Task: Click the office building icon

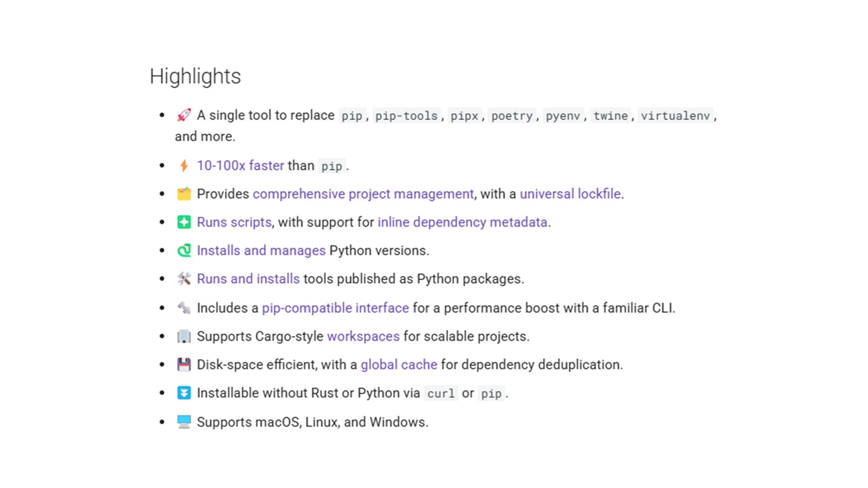Action: pyautogui.click(x=184, y=336)
